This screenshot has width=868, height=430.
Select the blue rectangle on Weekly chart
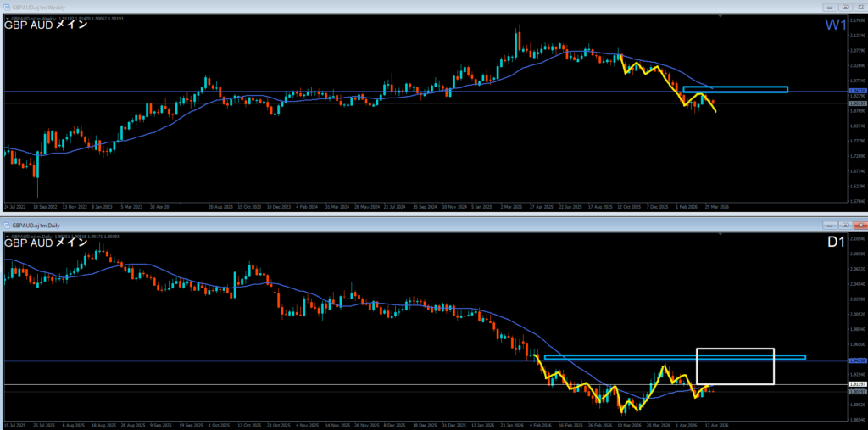point(735,89)
